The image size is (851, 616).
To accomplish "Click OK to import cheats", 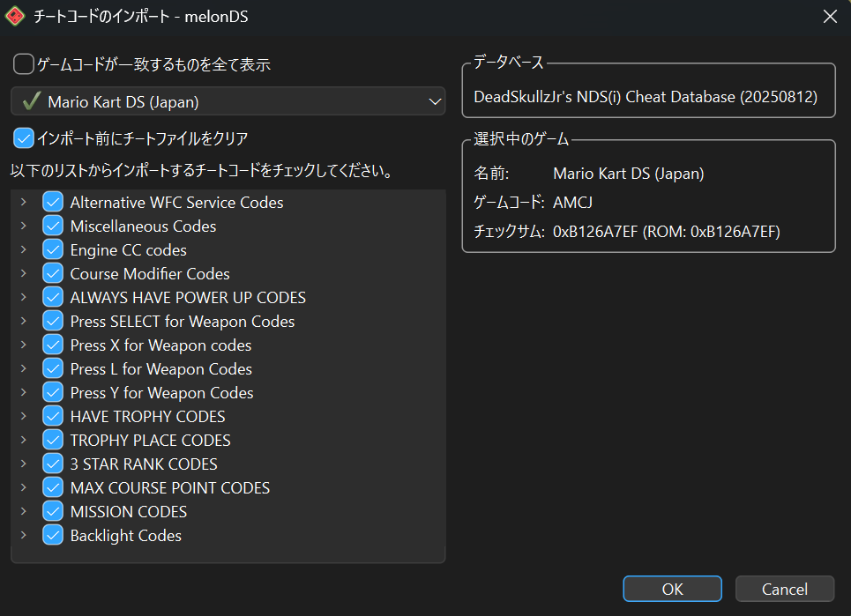I will pyautogui.click(x=672, y=589).
